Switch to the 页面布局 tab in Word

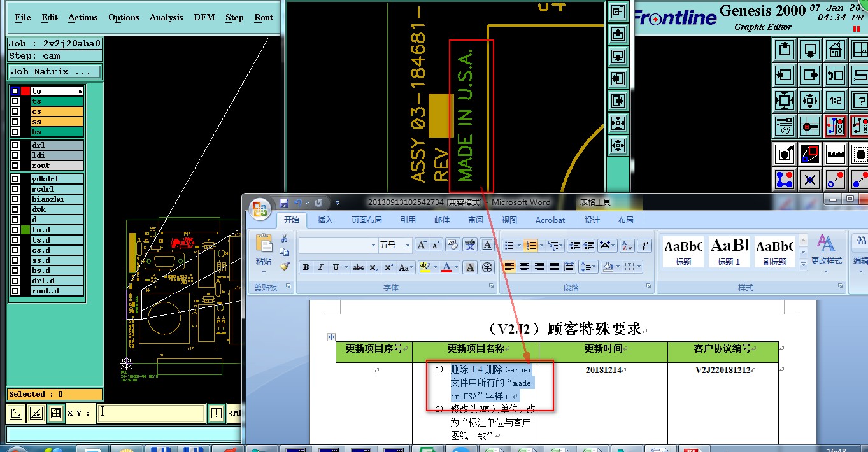[x=367, y=220]
